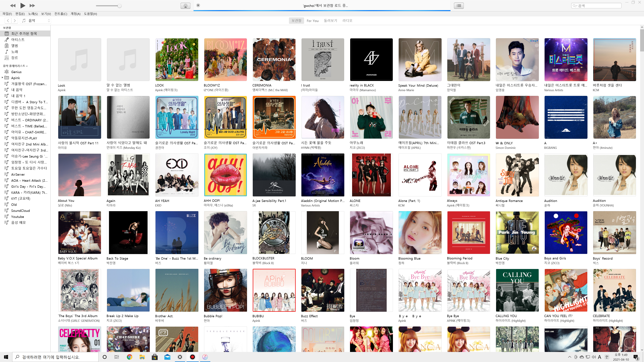Click the Next track fast-forward button
The image size is (644, 362).
(32, 6)
